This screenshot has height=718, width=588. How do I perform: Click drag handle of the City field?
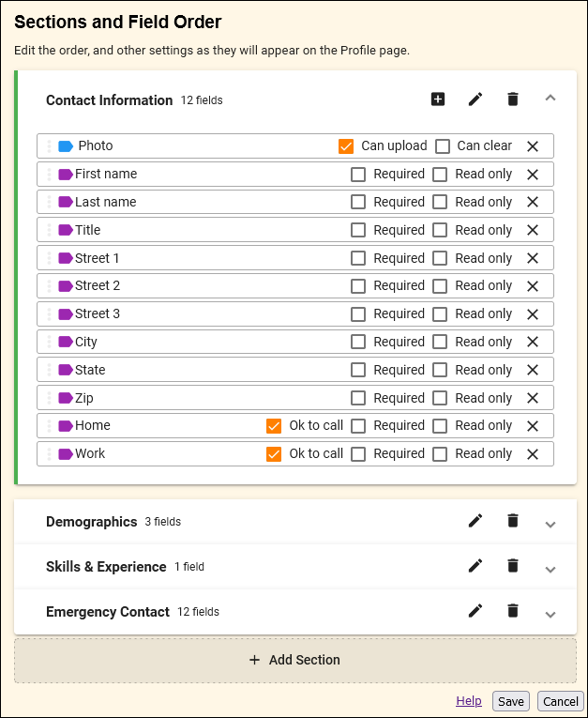[50, 342]
